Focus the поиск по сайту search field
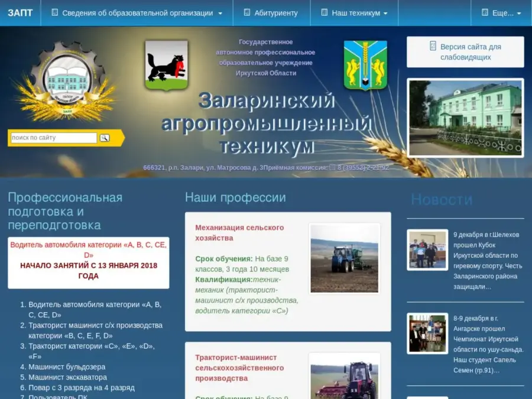Viewport: 532px width, 399px height. pos(54,138)
